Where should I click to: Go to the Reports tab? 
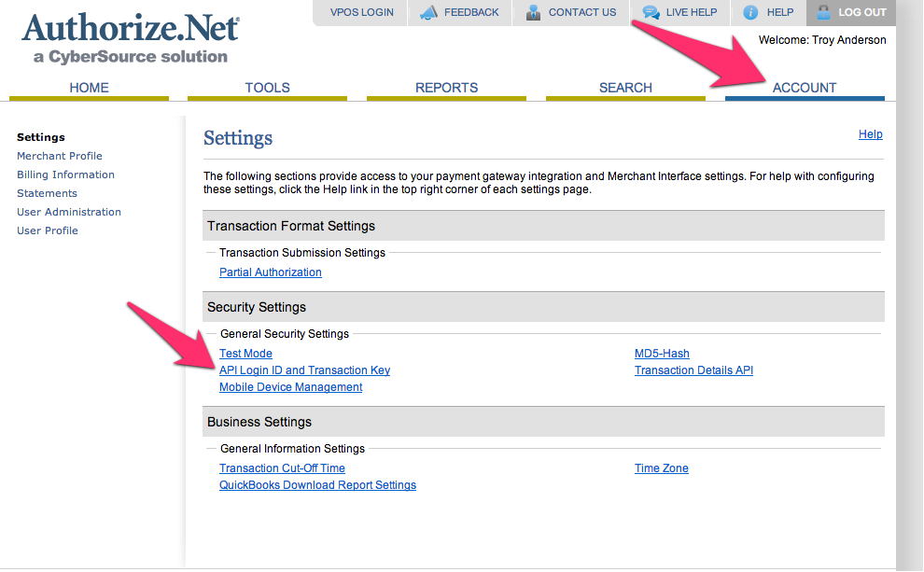(x=446, y=88)
